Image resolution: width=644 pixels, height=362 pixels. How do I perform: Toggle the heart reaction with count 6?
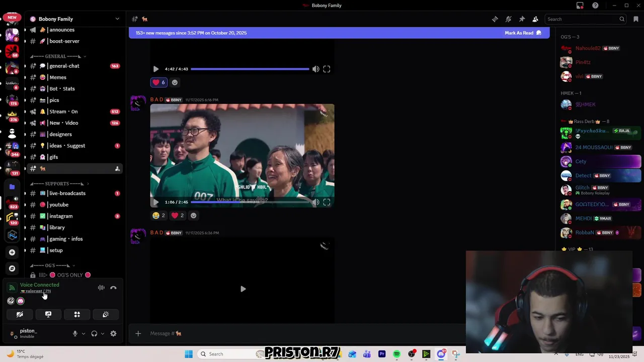159,82
